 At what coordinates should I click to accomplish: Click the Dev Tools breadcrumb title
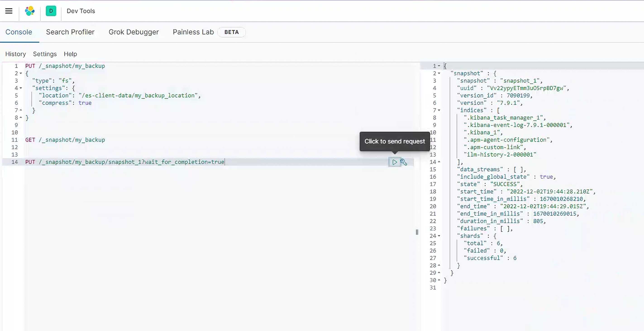click(x=81, y=11)
